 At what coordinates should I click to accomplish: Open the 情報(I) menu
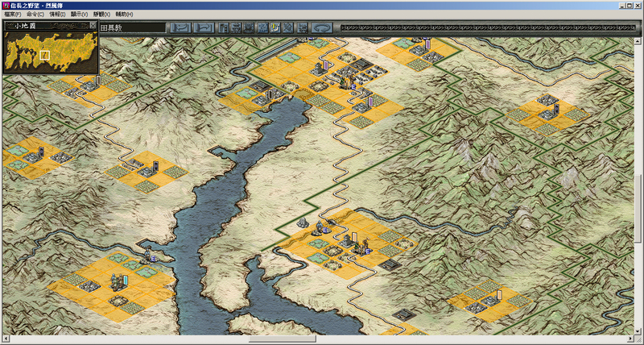coord(57,14)
